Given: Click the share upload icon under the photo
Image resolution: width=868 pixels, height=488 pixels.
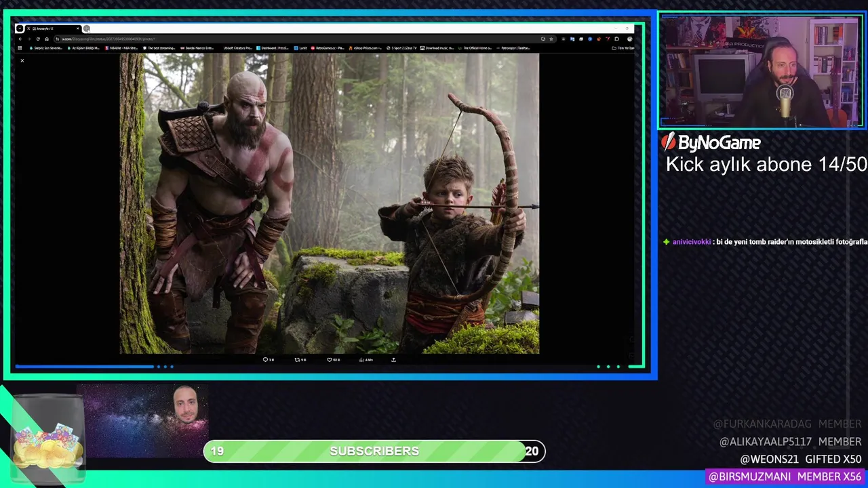Looking at the screenshot, I should (393, 360).
